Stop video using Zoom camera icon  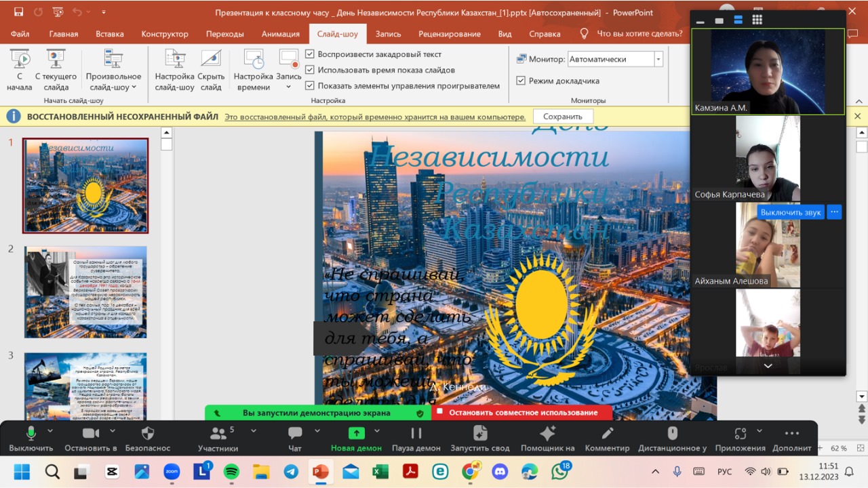(x=90, y=433)
